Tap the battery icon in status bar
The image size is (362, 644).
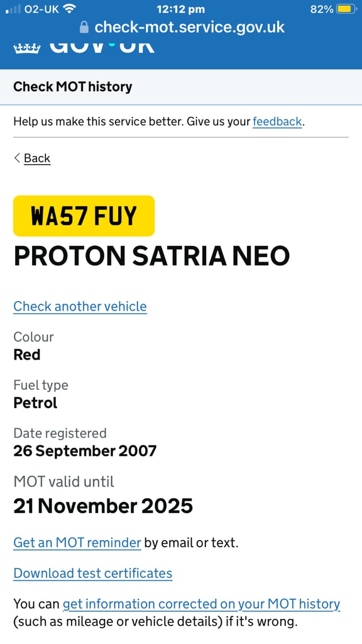(x=346, y=9)
